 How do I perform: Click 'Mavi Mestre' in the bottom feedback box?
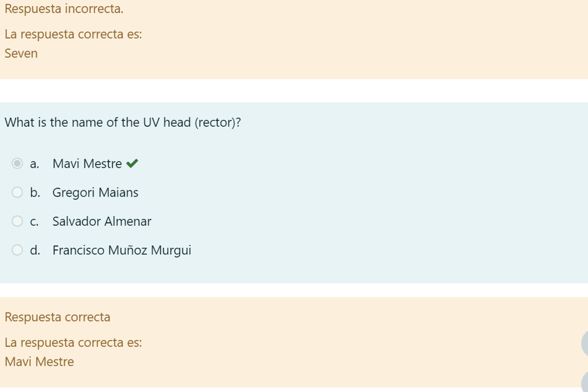pos(40,362)
